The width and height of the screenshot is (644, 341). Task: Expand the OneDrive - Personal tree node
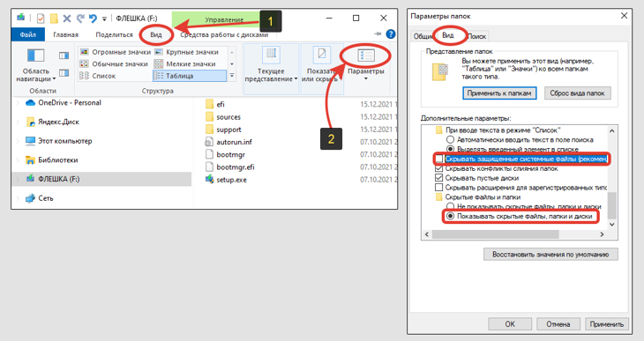click(18, 103)
